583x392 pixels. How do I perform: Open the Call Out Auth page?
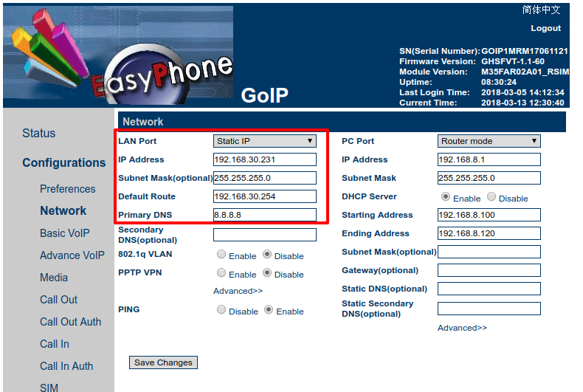pyautogui.click(x=70, y=322)
